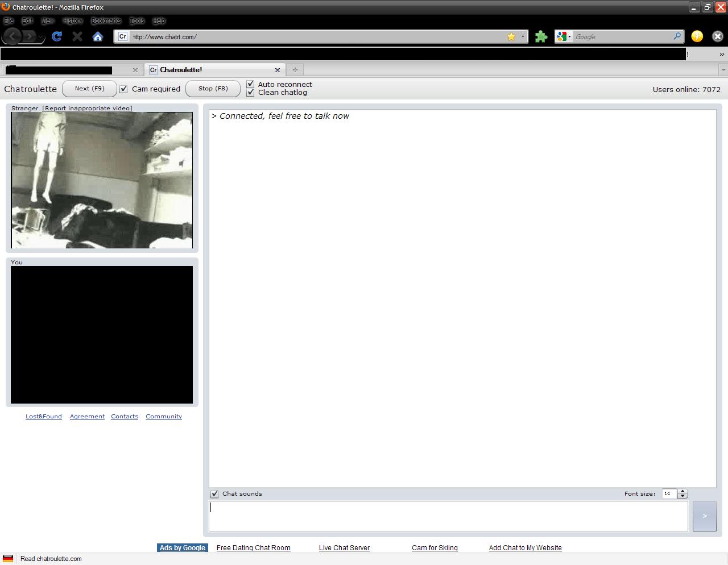
Task: Click the Ads by Google label
Action: (183, 548)
